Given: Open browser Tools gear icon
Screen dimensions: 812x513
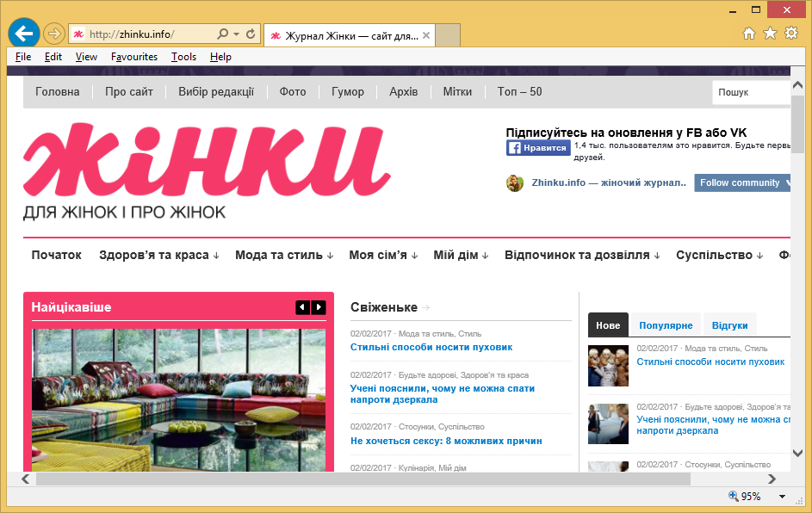Looking at the screenshot, I should [x=791, y=34].
